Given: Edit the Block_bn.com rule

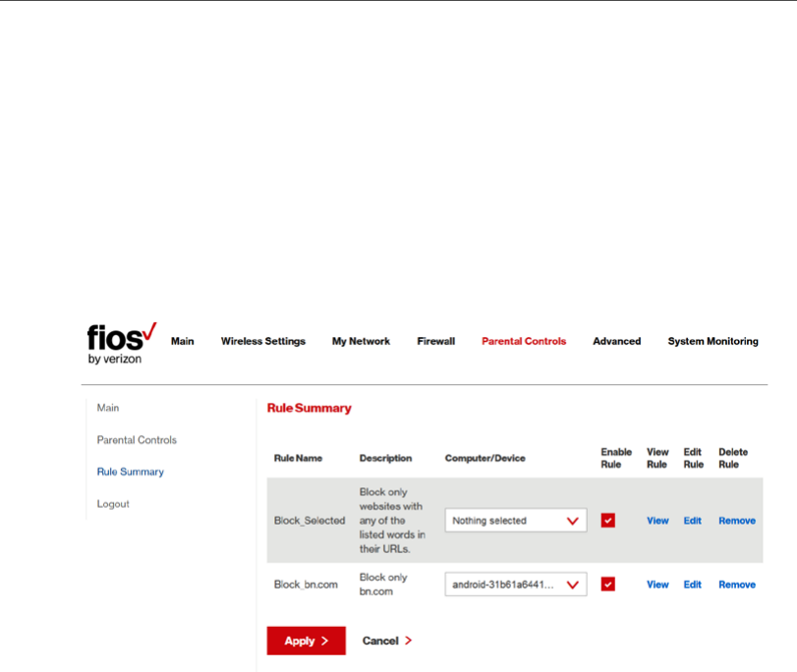Looking at the screenshot, I should click(x=692, y=585).
